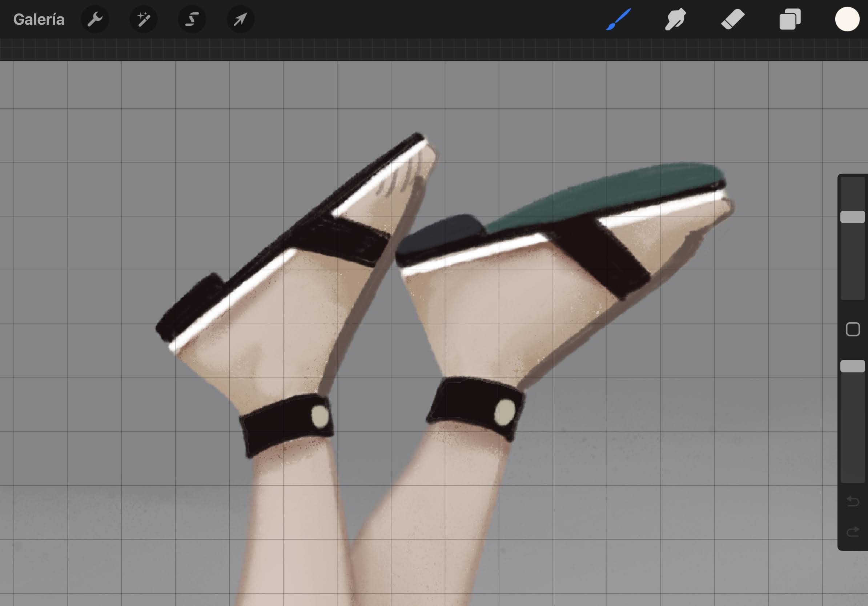This screenshot has height=606, width=868.
Task: Activate the Selection tool
Action: pos(192,19)
